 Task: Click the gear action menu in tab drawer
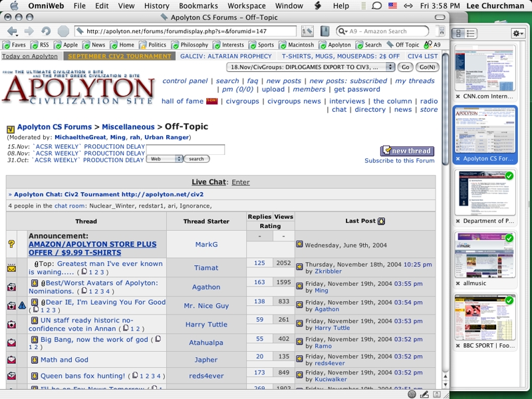coord(518,33)
